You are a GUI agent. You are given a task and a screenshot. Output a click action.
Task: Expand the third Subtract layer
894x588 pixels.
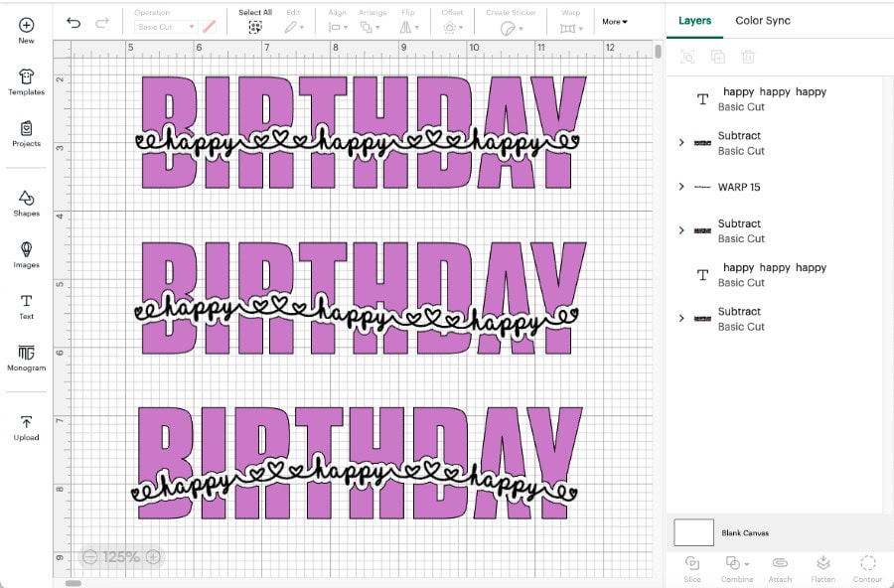tap(681, 318)
